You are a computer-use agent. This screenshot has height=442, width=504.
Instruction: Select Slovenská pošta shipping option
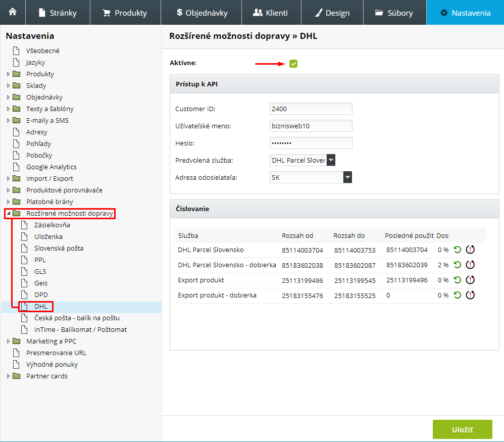coord(59,248)
